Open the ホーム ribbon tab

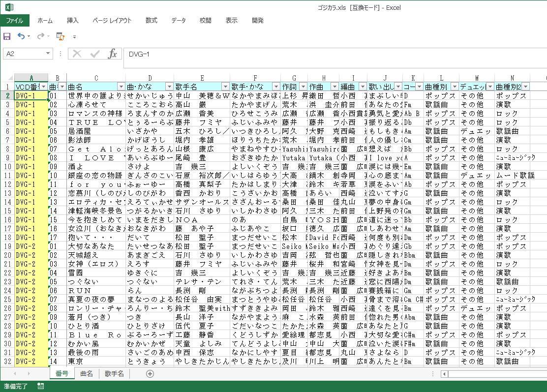tap(45, 21)
